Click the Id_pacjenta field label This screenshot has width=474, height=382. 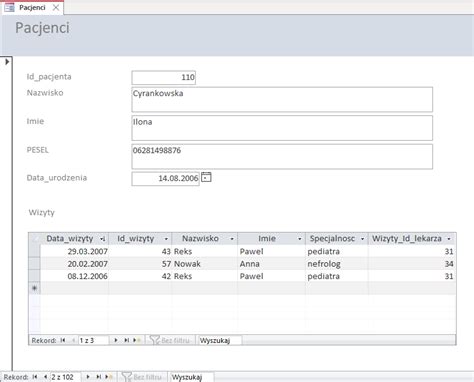tap(49, 77)
